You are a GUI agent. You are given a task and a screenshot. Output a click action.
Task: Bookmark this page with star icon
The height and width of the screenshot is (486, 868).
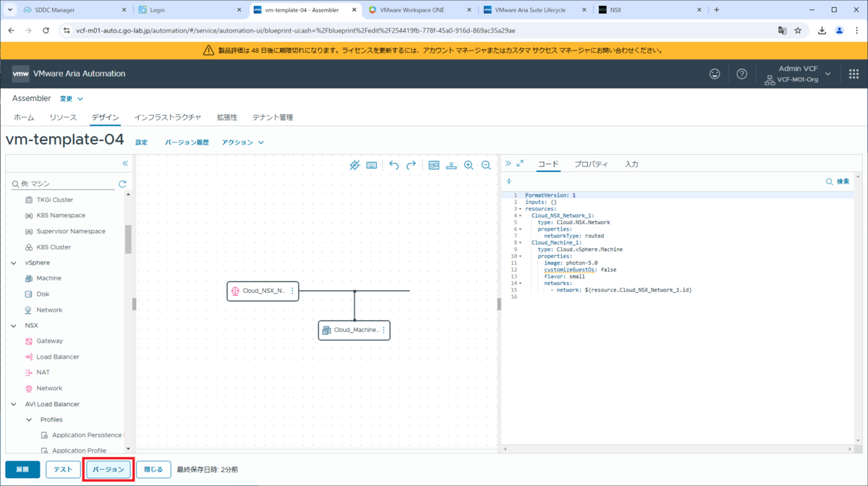coord(798,31)
